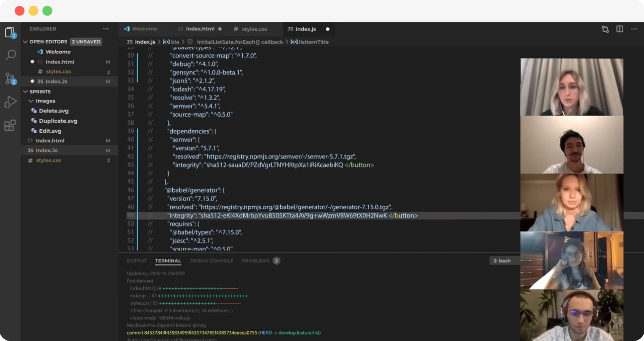Open editor more actions ellipsis menu
The image size is (644, 341).
coord(634,29)
